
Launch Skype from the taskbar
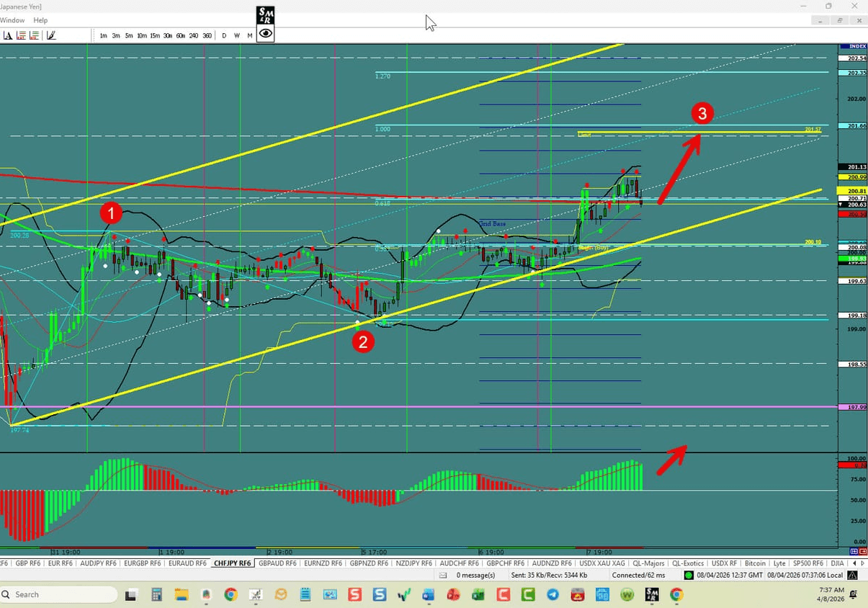[x=380, y=596]
